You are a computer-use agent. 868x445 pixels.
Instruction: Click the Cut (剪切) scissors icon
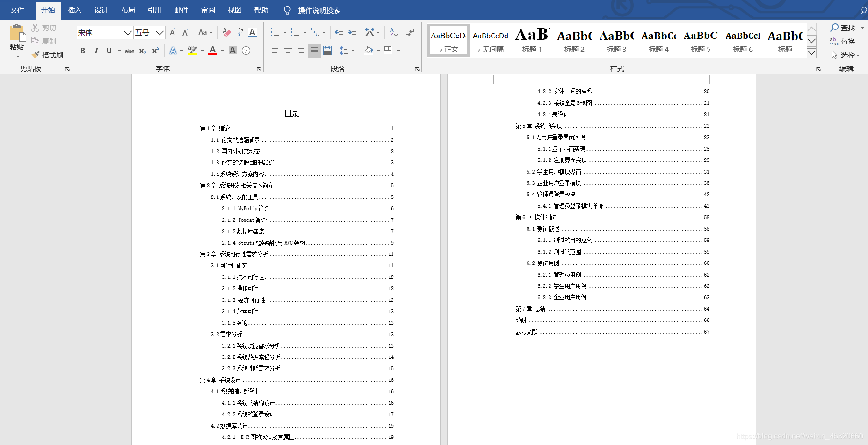pos(35,28)
